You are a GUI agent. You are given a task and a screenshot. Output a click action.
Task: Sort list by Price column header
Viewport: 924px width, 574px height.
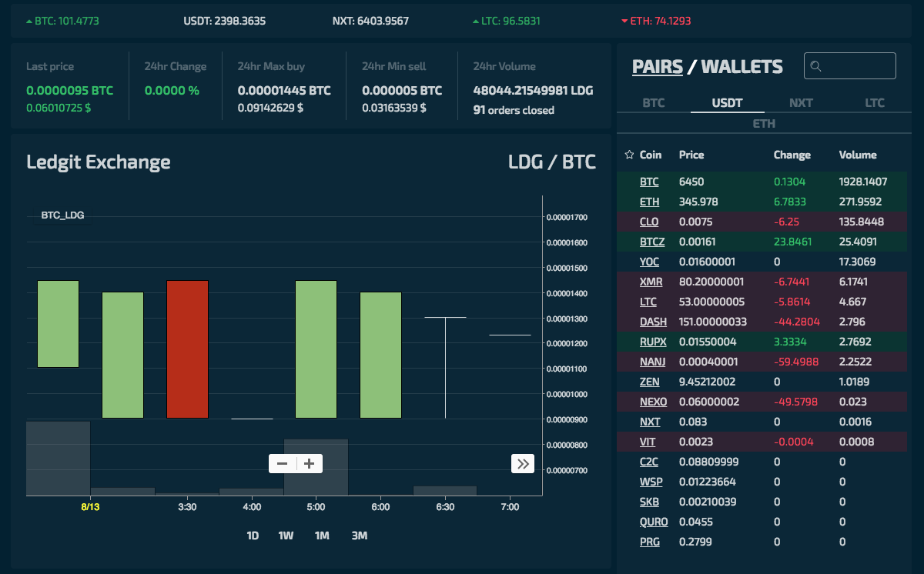[691, 155]
